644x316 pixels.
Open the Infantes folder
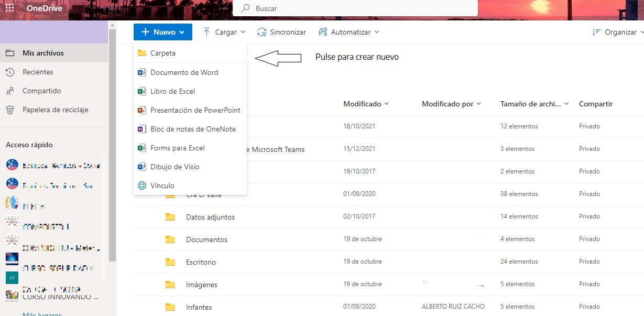coord(199,307)
